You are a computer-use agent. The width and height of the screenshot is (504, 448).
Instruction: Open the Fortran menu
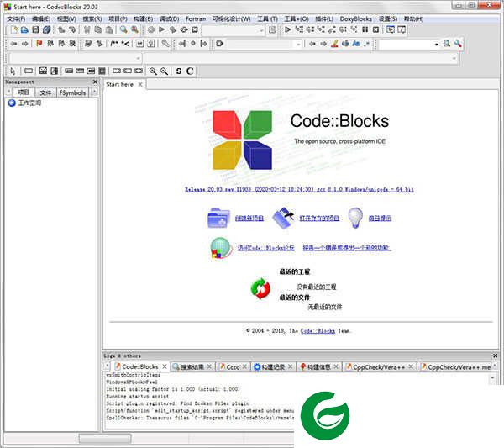point(196,19)
